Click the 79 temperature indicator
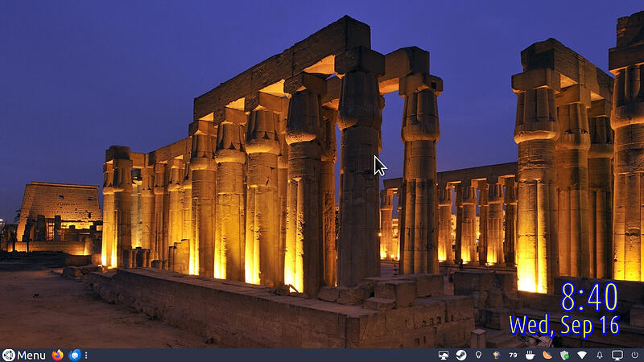Image resolution: width=644 pixels, height=362 pixels. click(513, 355)
